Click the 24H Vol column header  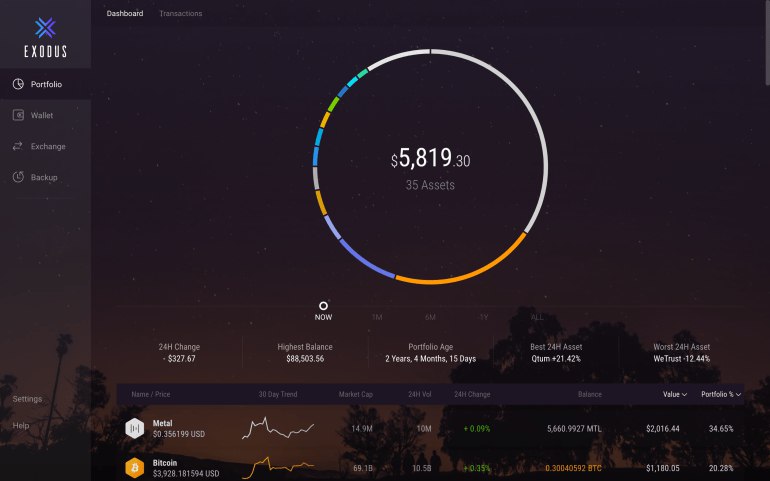419,394
